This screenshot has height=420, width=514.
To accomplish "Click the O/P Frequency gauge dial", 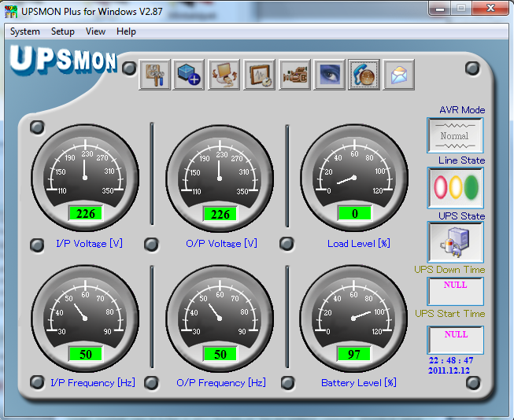I will (220, 319).
